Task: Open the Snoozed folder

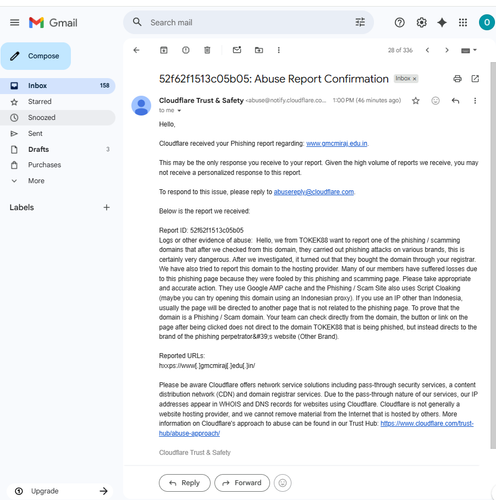Action: pyautogui.click(x=58, y=118)
